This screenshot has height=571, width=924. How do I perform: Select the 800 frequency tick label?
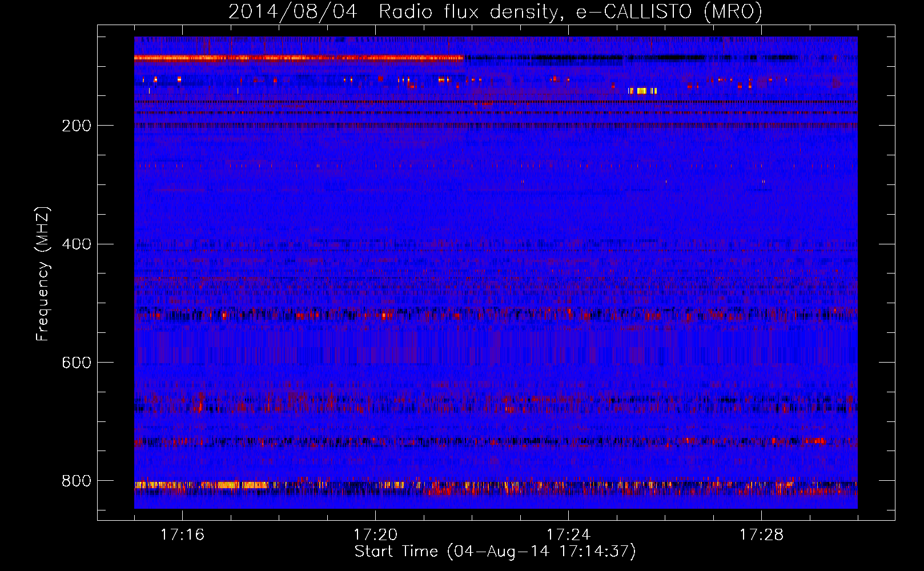pos(77,481)
